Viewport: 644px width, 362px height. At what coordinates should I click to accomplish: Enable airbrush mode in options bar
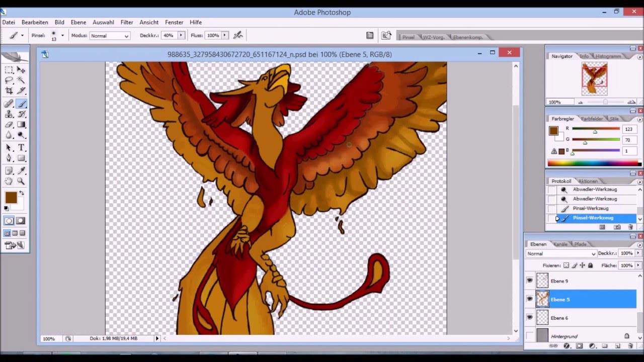tap(238, 35)
